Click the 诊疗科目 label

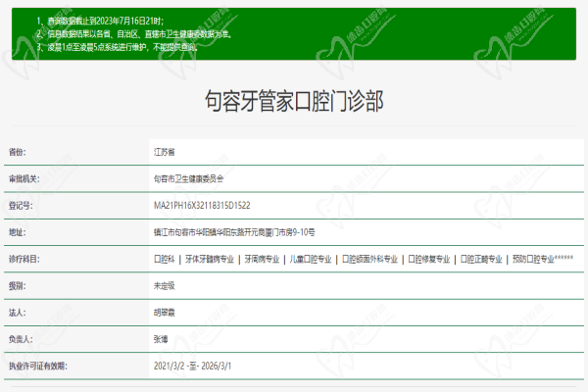click(24, 259)
